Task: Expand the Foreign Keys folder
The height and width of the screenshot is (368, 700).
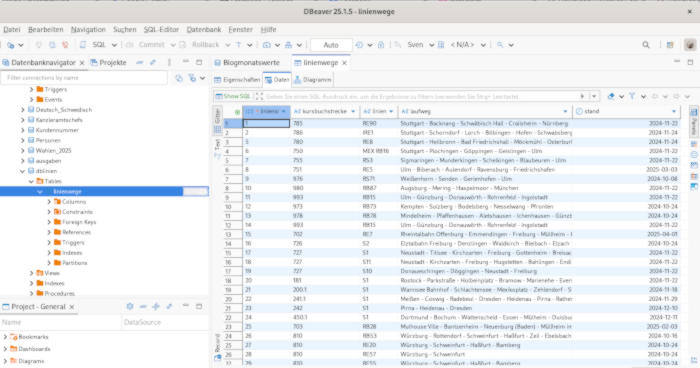Action: pyautogui.click(x=49, y=222)
